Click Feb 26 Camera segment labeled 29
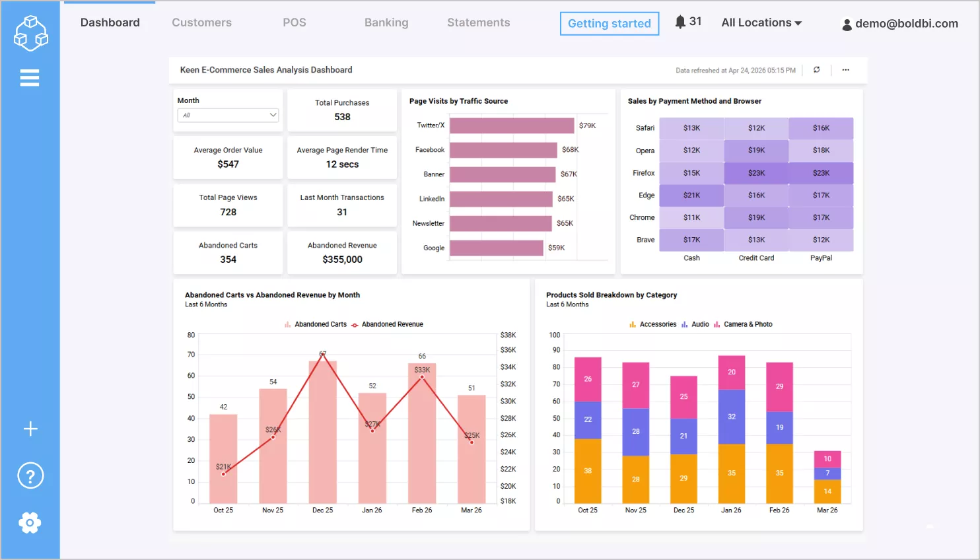Image resolution: width=980 pixels, height=560 pixels. point(779,387)
